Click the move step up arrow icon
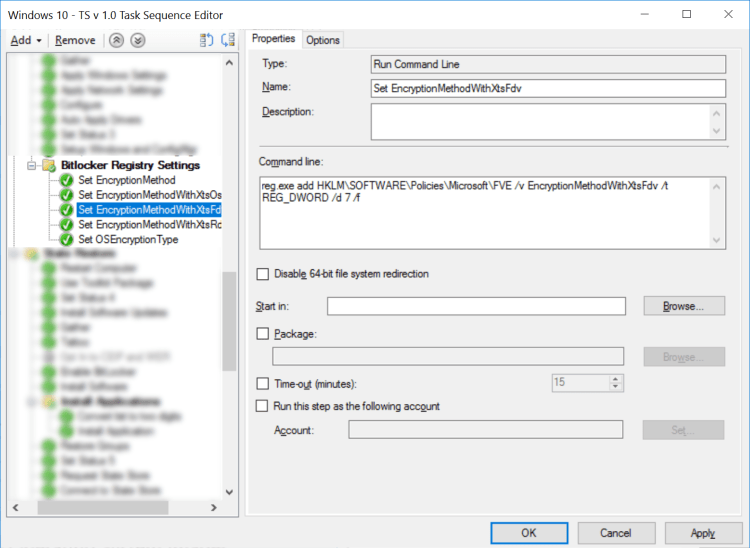 117,40
